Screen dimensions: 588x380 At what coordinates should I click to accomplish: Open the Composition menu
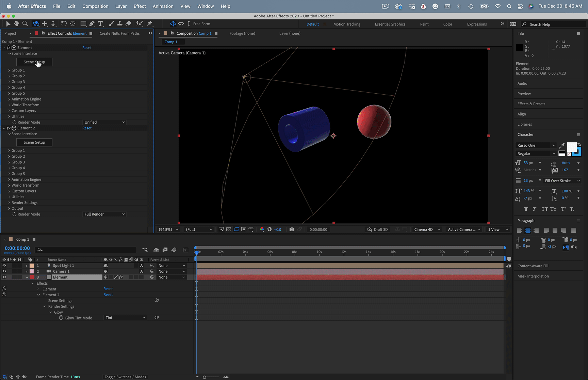point(95,6)
